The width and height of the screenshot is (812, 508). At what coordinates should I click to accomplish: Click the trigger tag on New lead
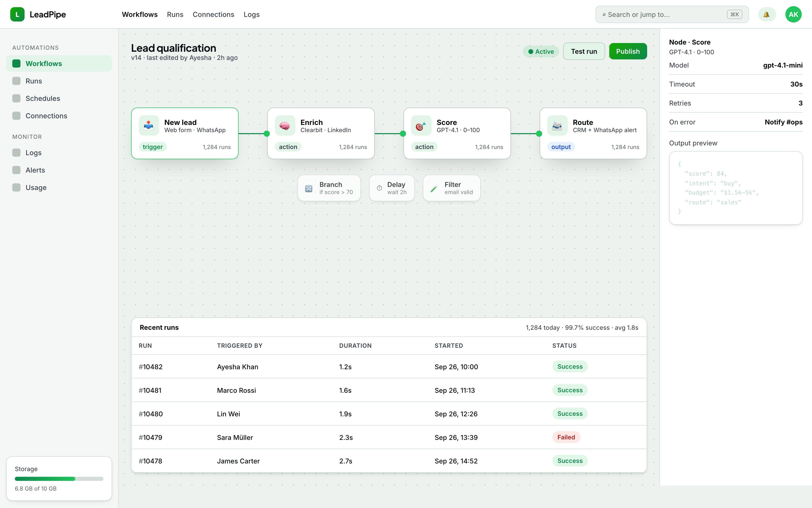point(153,147)
